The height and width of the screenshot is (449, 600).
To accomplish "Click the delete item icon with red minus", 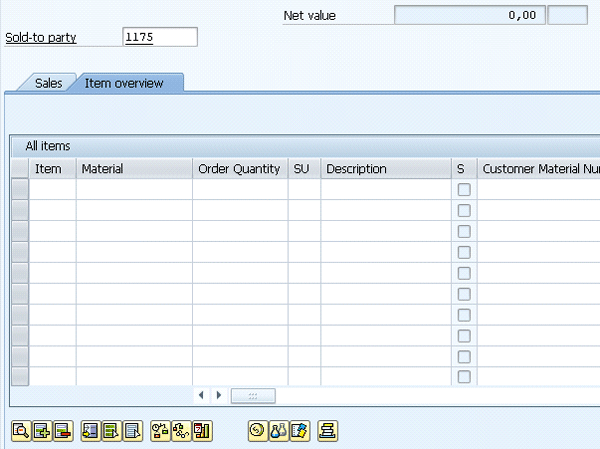I will pyautogui.click(x=62, y=431).
